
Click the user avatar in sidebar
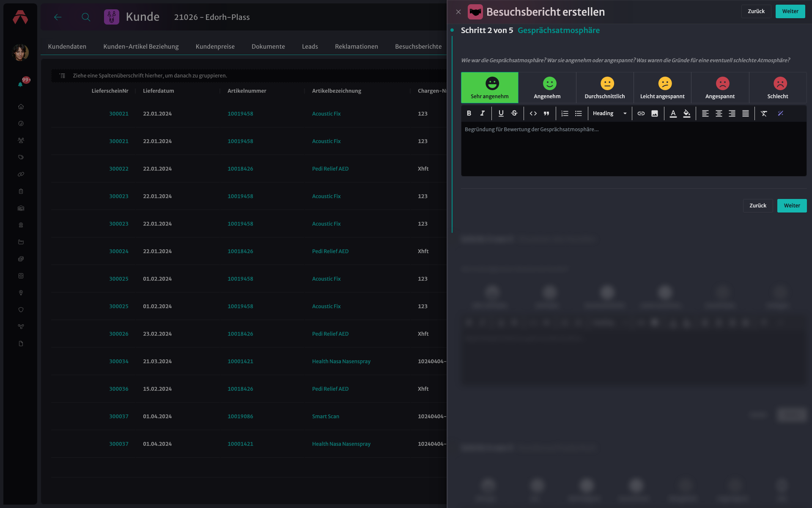tap(20, 52)
